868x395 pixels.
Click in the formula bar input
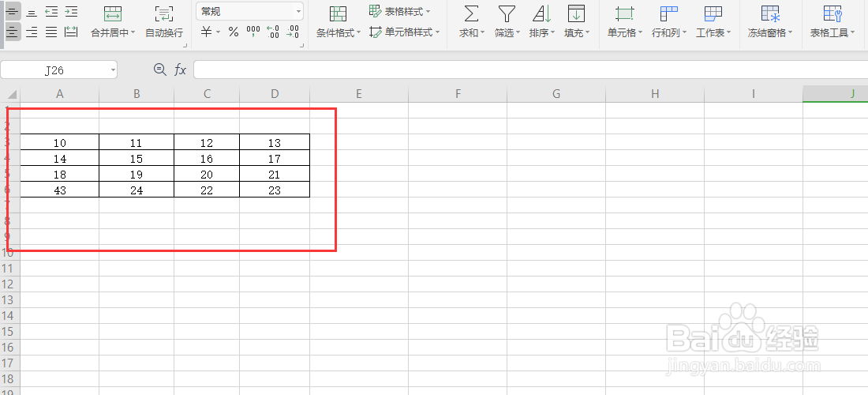click(530, 70)
